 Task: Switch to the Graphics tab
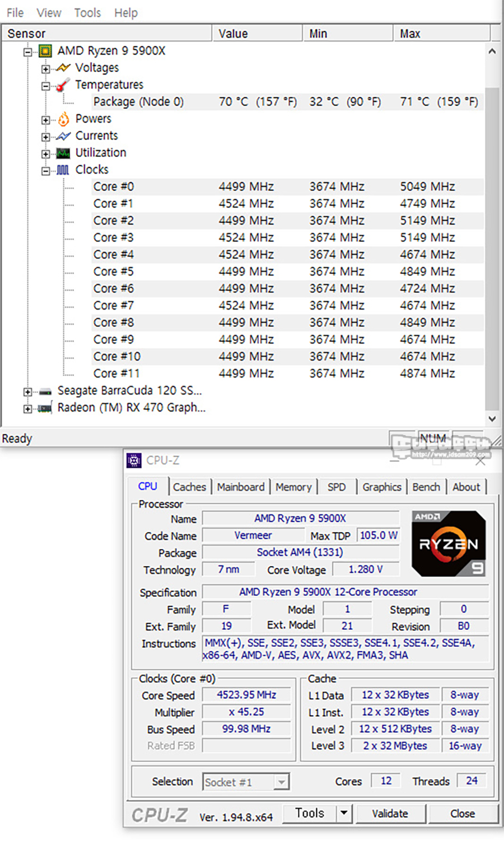[382, 487]
